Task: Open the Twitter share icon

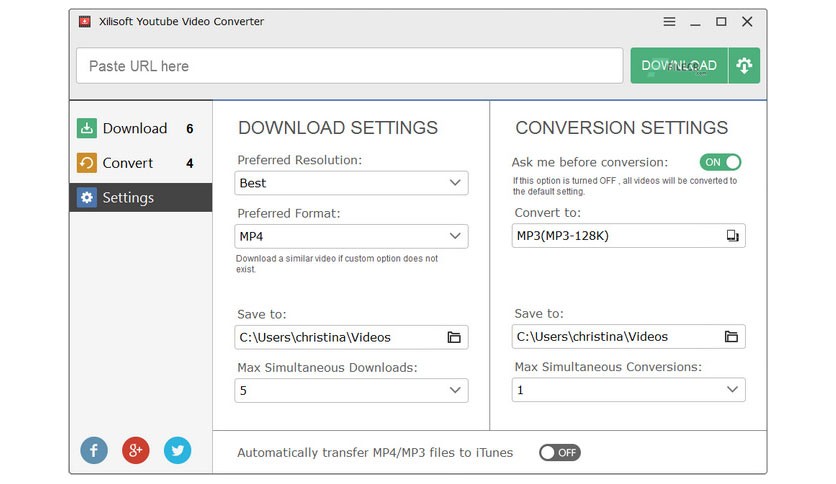Action: [x=177, y=450]
